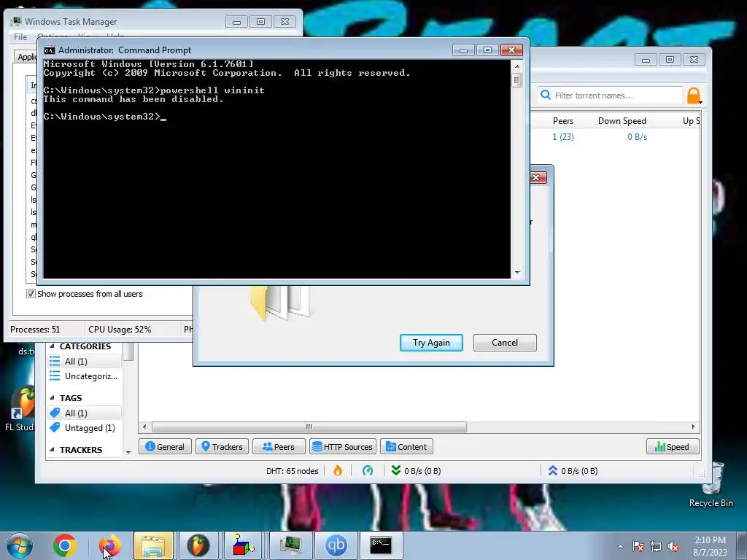Collapse the TRACKERS section
This screenshot has height=560, width=747.
click(x=52, y=449)
